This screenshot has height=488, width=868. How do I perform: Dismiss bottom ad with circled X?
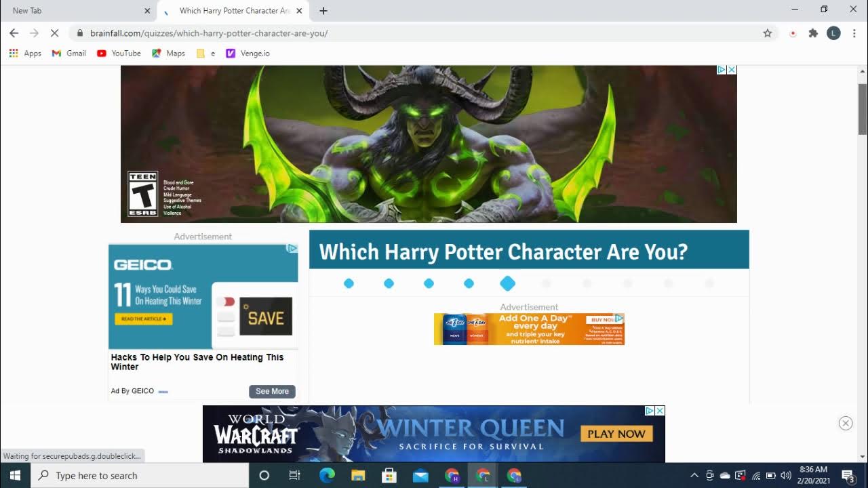point(845,423)
